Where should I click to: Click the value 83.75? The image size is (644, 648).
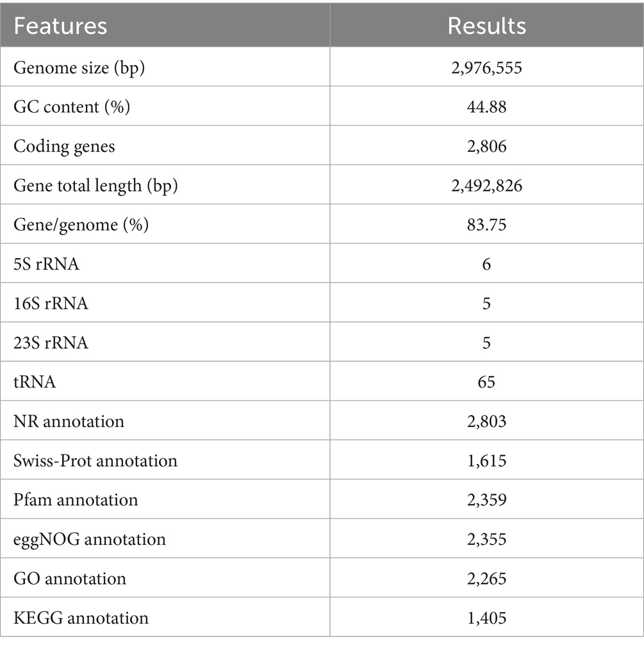[x=486, y=225]
